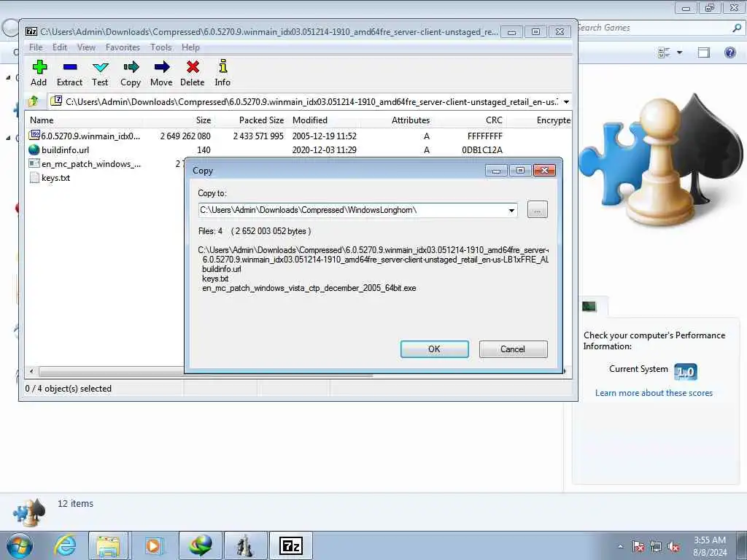This screenshot has width=747, height=560.
Task: Select the ISO file icon in archive list
Action: [34, 136]
